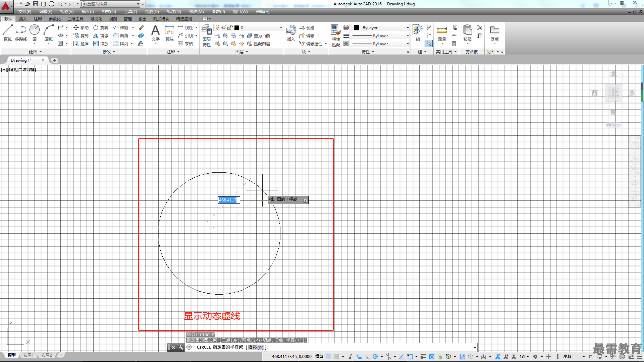Screen dimensions: 644x362
Task: Open the Draw (绘图D) menu
Action: point(152,12)
